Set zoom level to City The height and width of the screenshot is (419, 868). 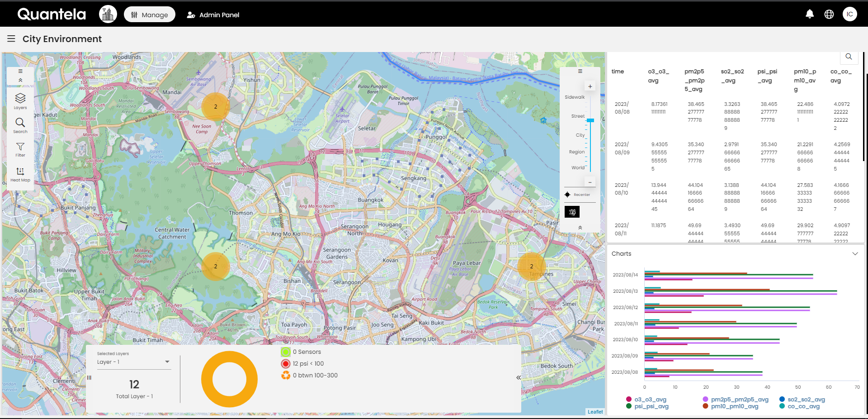pyautogui.click(x=580, y=135)
